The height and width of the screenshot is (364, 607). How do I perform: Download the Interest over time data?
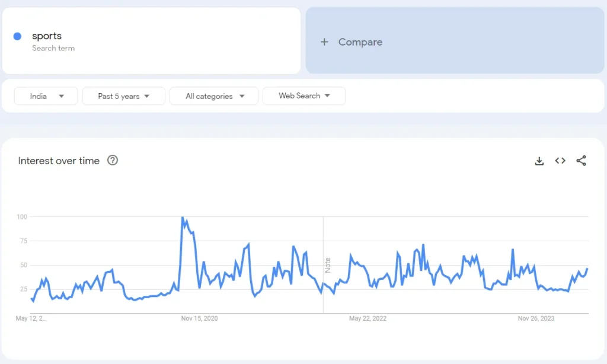(x=539, y=161)
